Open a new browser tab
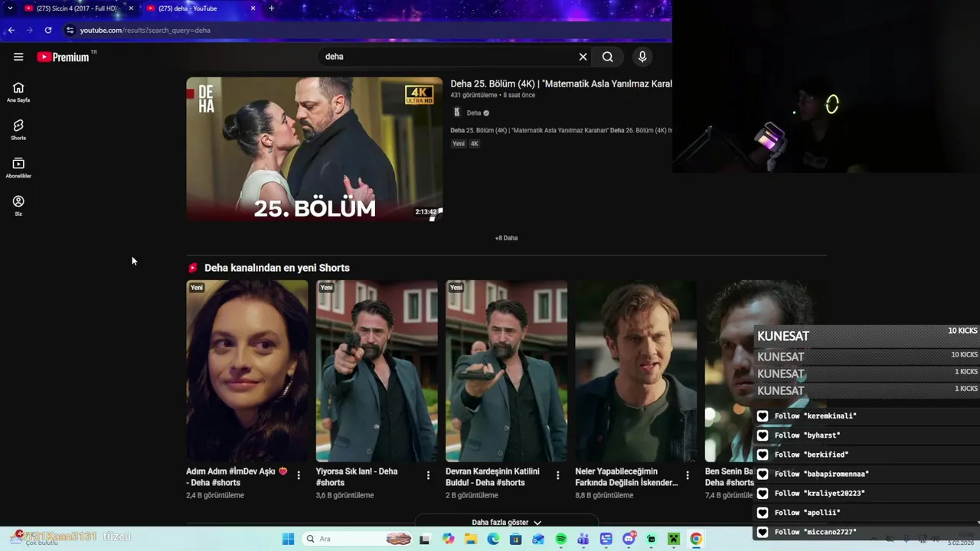This screenshot has width=980, height=551. (271, 8)
